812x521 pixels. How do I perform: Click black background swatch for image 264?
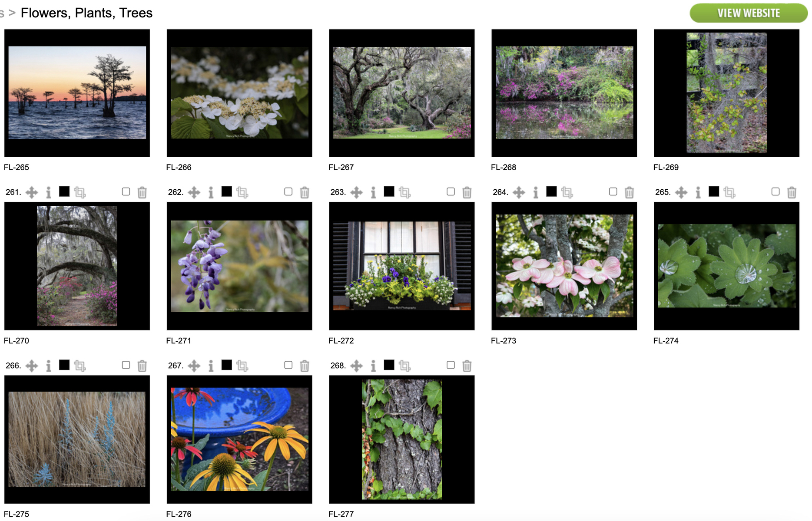551,191
